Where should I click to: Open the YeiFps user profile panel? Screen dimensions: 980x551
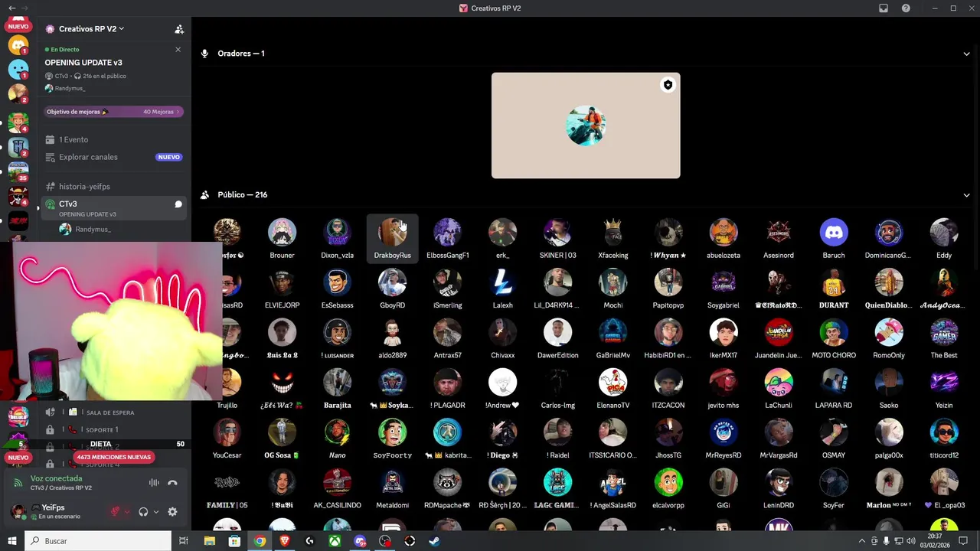tap(57, 511)
